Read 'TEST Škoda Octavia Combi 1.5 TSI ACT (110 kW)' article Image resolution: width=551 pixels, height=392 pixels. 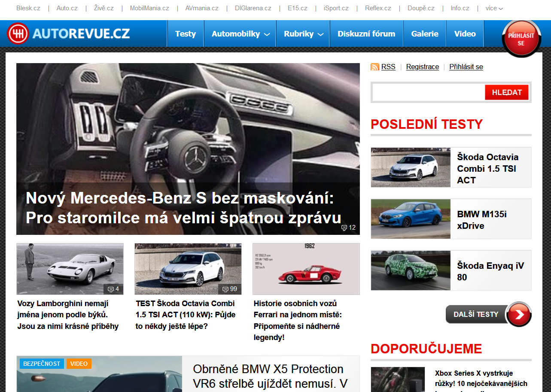186,315
